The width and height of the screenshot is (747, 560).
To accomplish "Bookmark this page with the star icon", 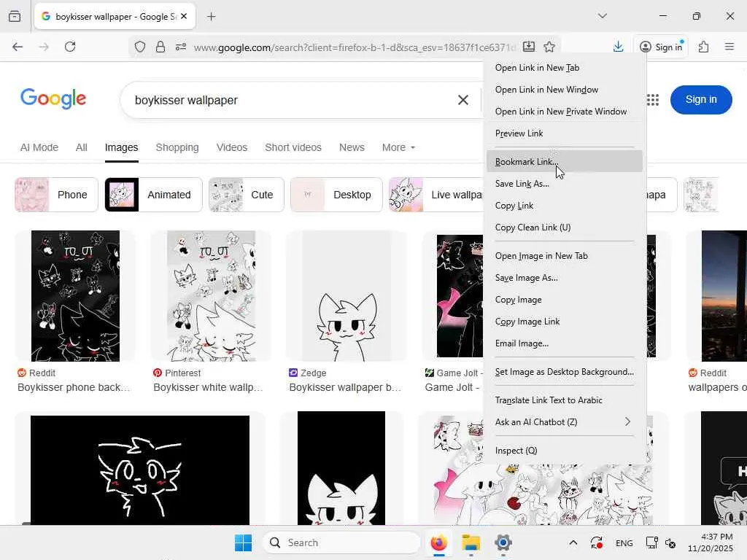I will pos(549,47).
